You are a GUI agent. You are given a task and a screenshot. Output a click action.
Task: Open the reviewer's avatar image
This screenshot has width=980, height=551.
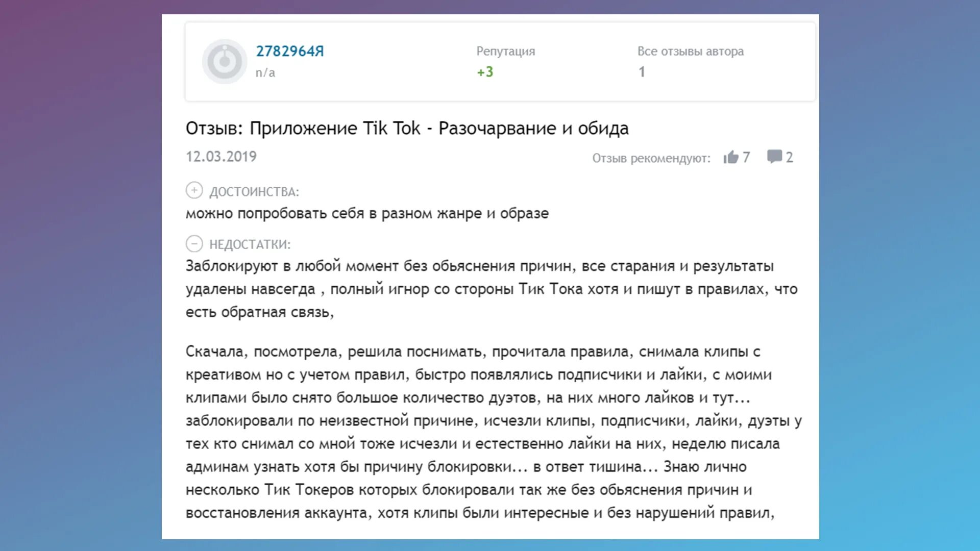coord(225,62)
